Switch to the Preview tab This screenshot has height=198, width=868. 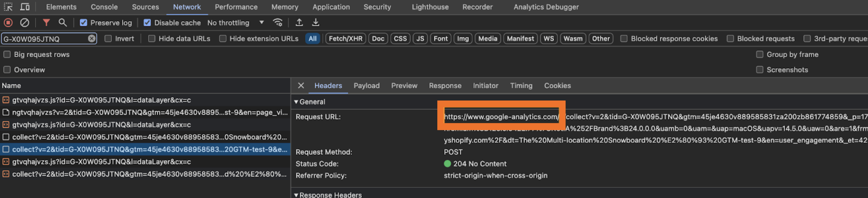404,85
